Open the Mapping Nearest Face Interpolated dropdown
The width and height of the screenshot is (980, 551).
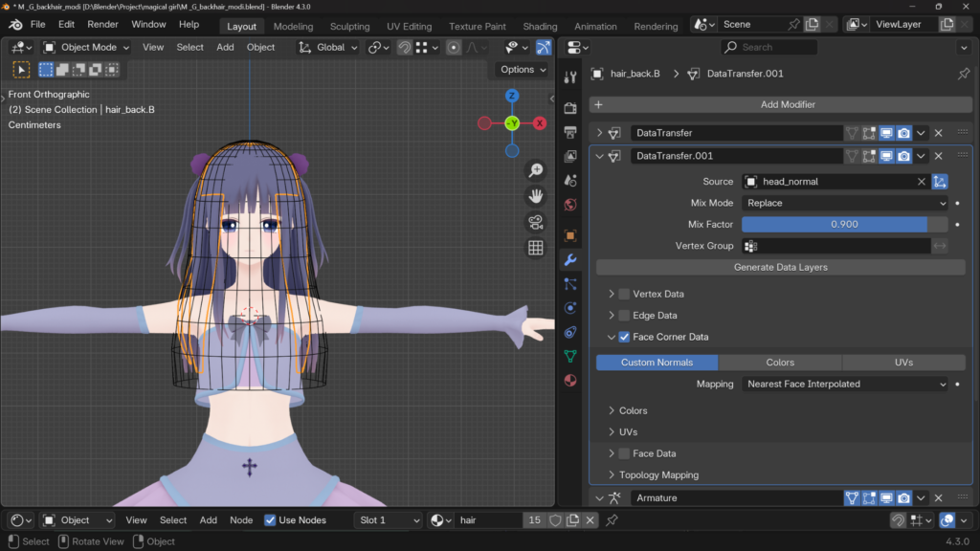click(x=845, y=384)
